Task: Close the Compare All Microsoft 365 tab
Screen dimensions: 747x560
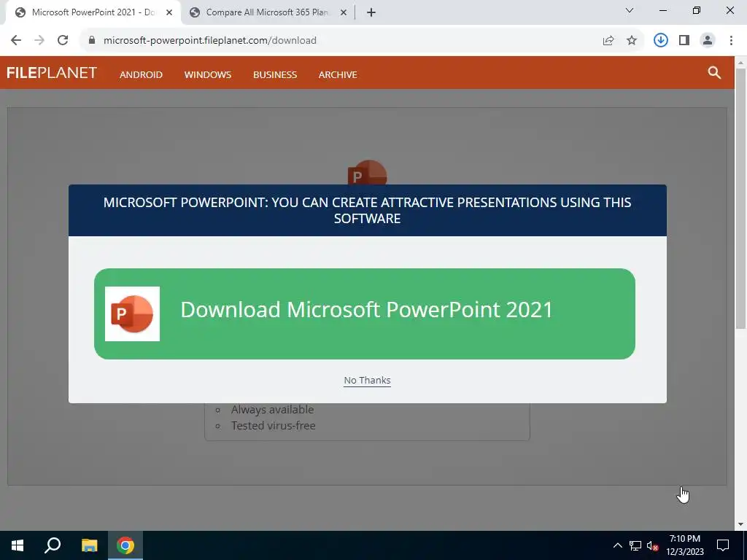Action: click(x=343, y=12)
